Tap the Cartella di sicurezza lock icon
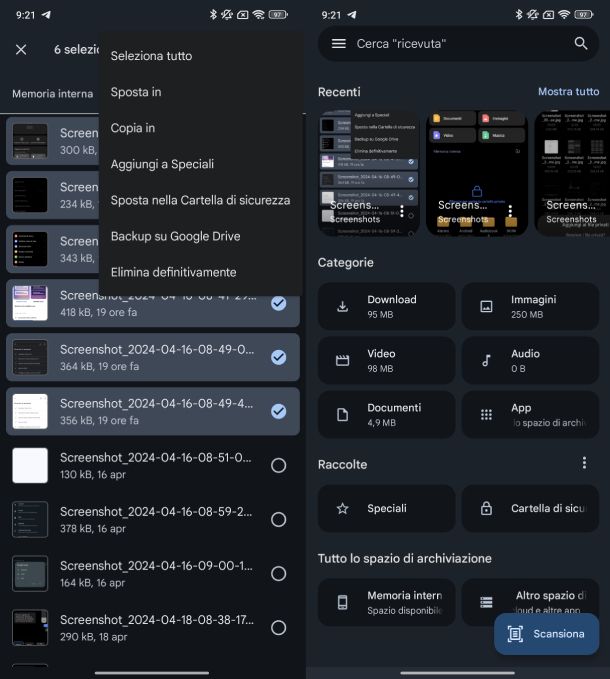Viewport: 610px width, 679px height. coord(486,508)
